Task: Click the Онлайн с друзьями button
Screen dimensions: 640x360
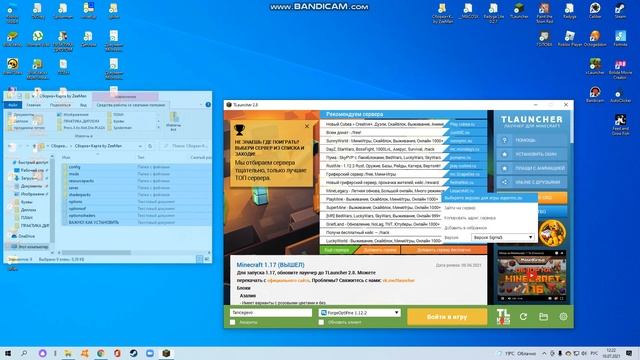Action: [532, 182]
